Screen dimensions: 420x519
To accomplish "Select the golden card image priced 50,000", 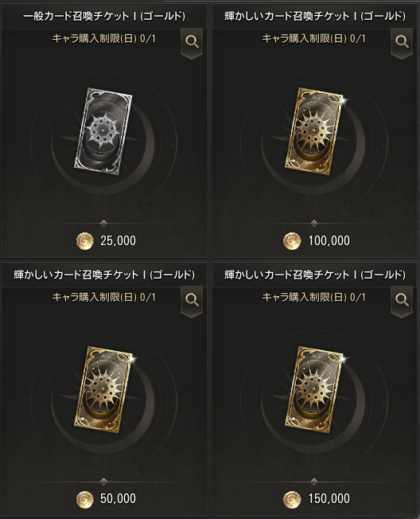I will coord(105,389).
